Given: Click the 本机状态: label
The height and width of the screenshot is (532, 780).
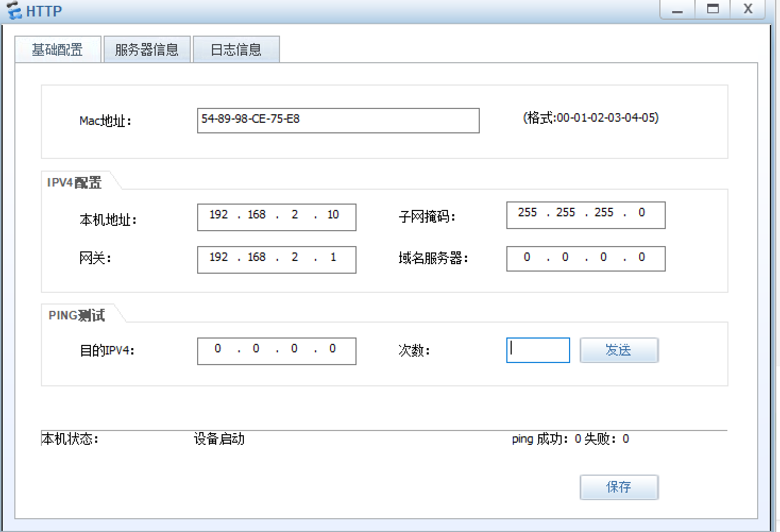Looking at the screenshot, I should [x=70, y=439].
